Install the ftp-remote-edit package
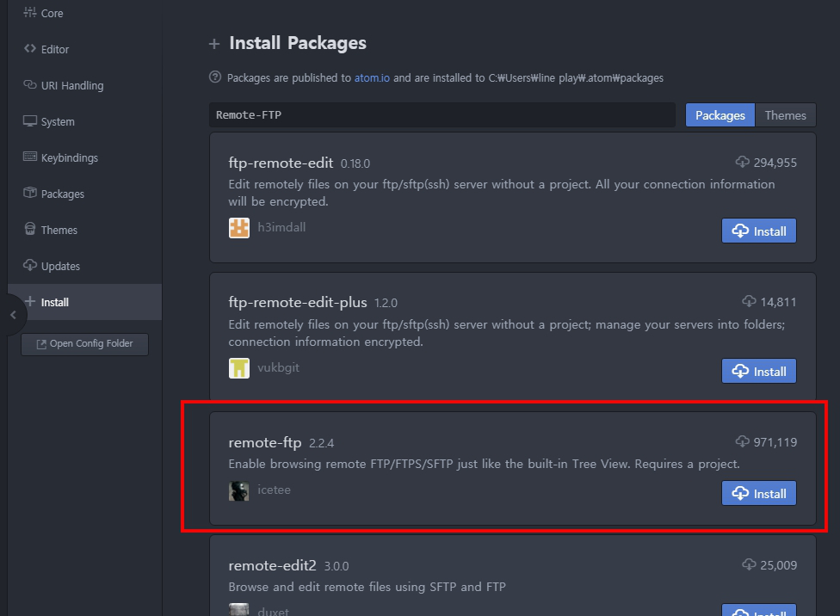 click(x=758, y=231)
